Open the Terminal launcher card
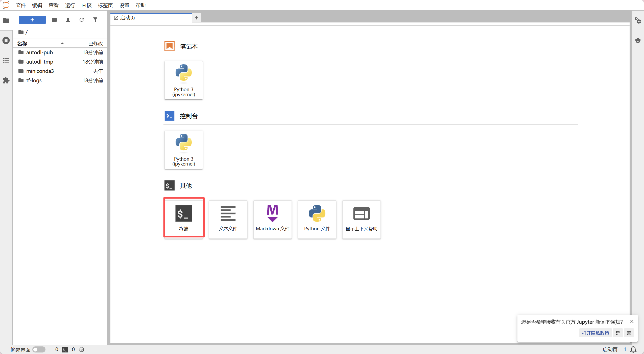 tap(184, 217)
